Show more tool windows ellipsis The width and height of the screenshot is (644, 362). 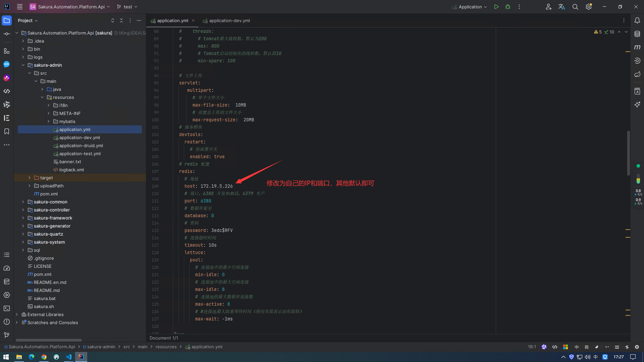click(7, 145)
